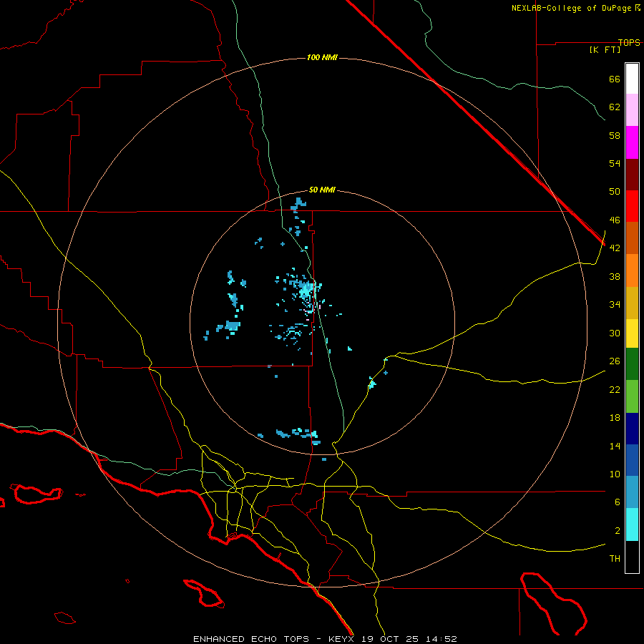Image resolution: width=644 pixels, height=644 pixels.
Task: Select the white swatch in the legend
Action: [632, 78]
